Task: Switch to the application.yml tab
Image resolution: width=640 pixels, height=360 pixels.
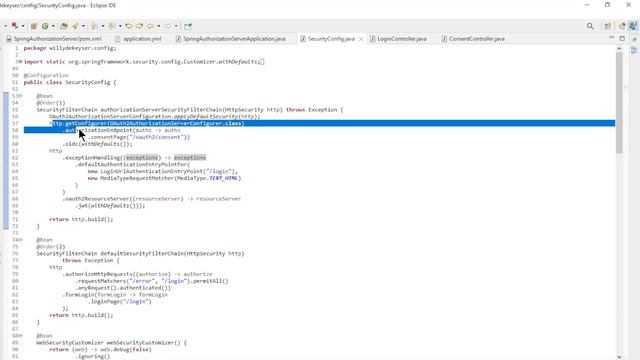Action: [x=138, y=39]
